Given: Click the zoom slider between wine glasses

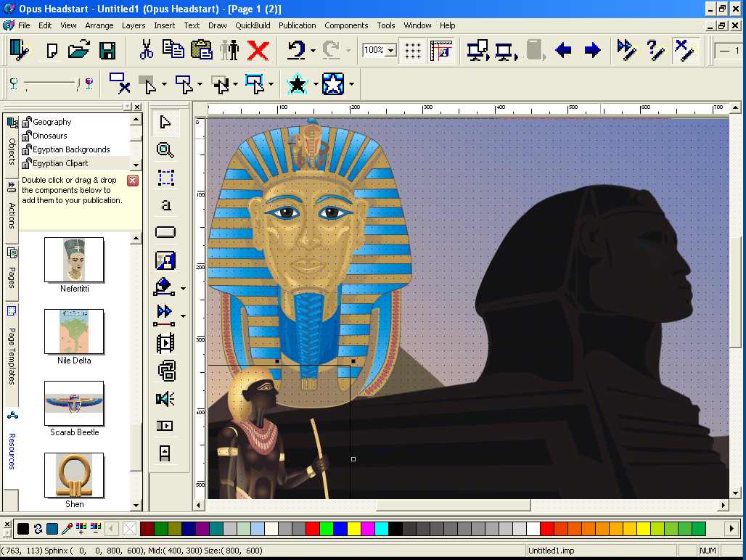Looking at the screenshot, I should pos(51,84).
